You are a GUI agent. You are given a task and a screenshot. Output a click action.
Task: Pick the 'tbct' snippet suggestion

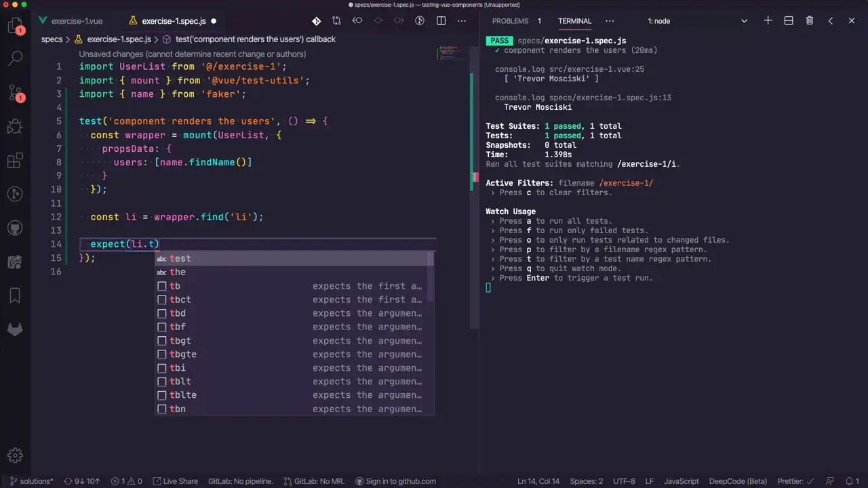point(294,300)
